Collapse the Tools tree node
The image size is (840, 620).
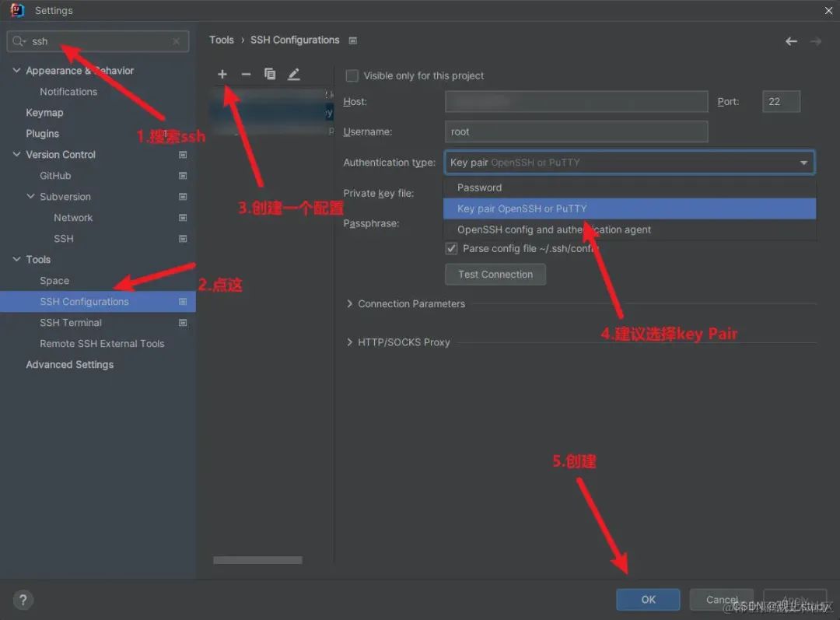click(16, 259)
